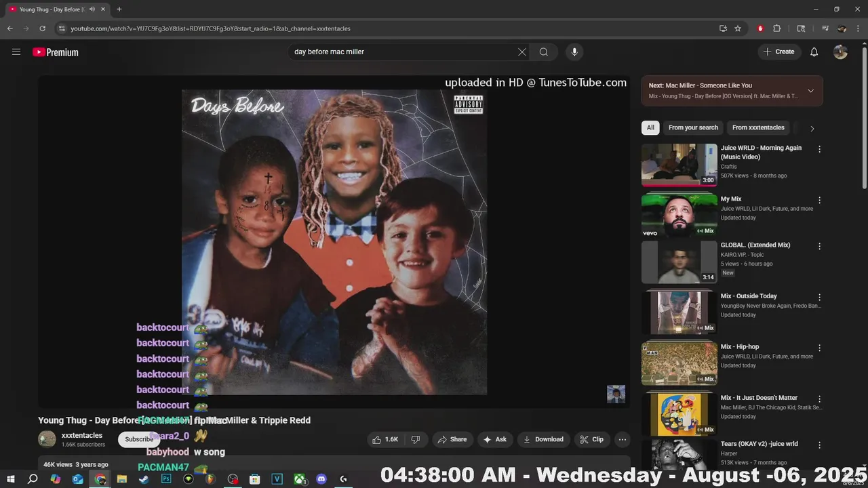Open Chrome media controls icon

coord(825,28)
